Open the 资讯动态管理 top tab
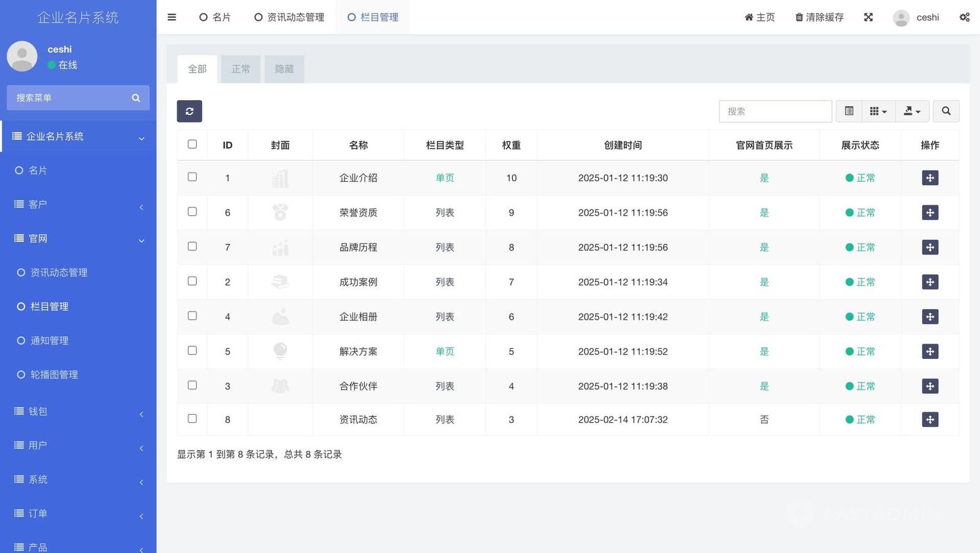This screenshot has width=980, height=553. [x=289, y=17]
